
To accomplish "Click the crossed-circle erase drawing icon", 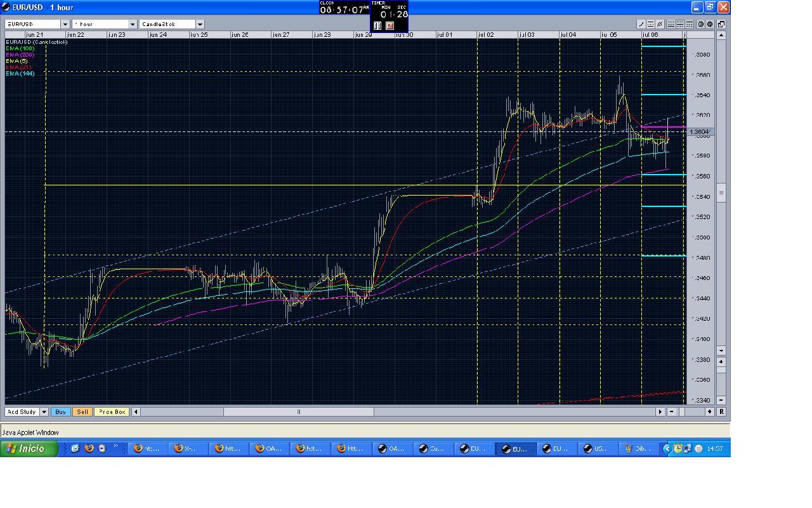I will pyautogui.click(x=660, y=24).
